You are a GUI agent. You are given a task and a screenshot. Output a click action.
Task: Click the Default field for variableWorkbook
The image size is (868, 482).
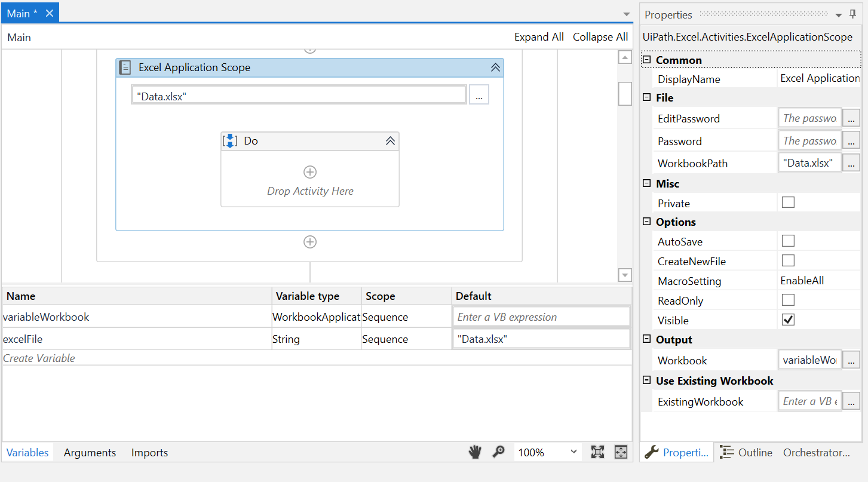[541, 317]
